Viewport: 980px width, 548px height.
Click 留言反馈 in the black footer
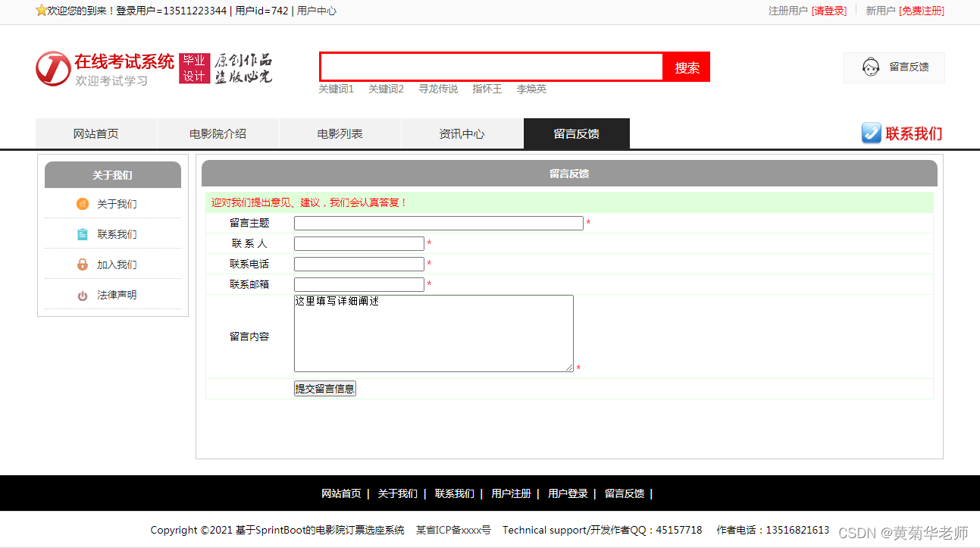click(625, 493)
